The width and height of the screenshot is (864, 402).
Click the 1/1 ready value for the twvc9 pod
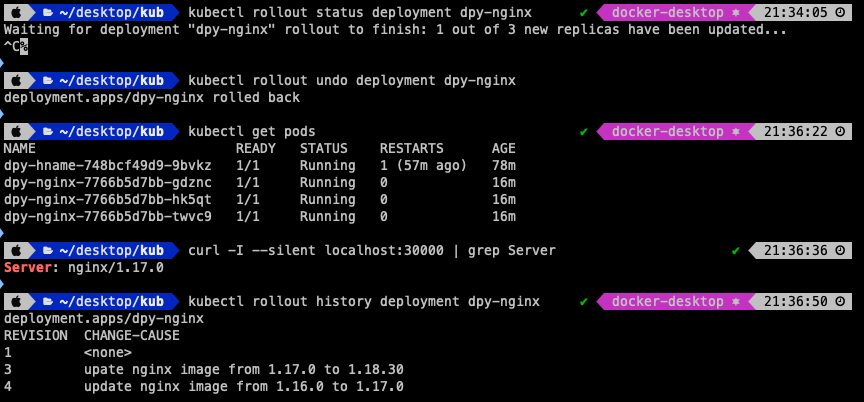tap(247, 216)
